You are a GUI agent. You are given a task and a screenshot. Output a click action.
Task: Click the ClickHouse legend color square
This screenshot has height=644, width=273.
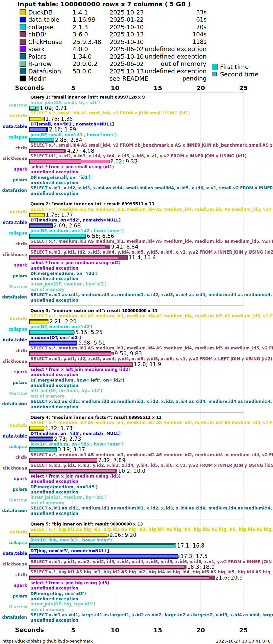pyautogui.click(x=23, y=42)
